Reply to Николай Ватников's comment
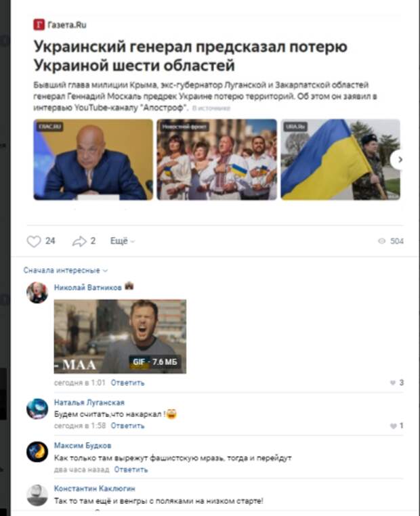The image size is (420, 516). pyautogui.click(x=127, y=383)
